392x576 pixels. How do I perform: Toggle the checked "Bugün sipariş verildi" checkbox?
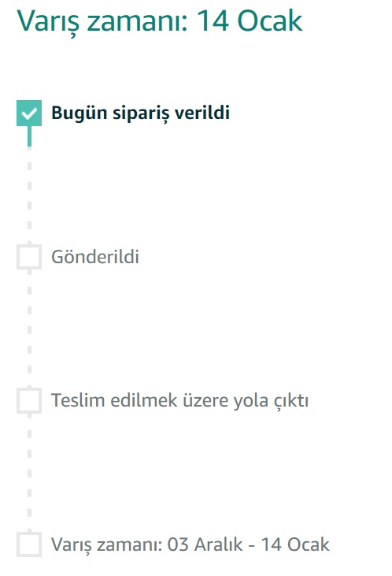point(29,113)
